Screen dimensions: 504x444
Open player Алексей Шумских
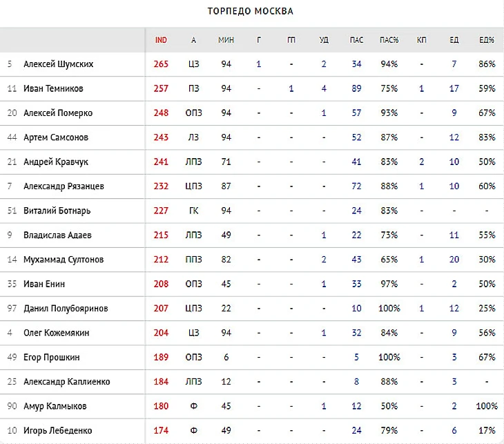point(58,64)
